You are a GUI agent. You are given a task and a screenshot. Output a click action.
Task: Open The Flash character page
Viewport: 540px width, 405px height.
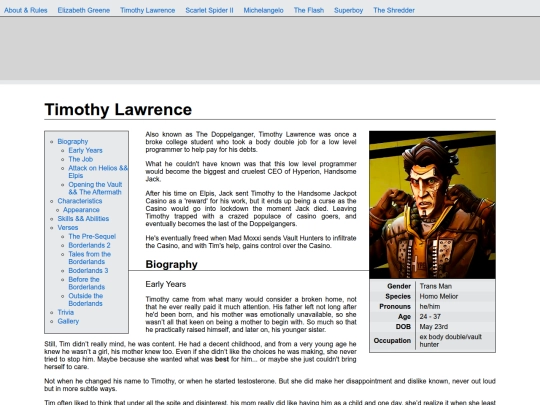coord(309,10)
